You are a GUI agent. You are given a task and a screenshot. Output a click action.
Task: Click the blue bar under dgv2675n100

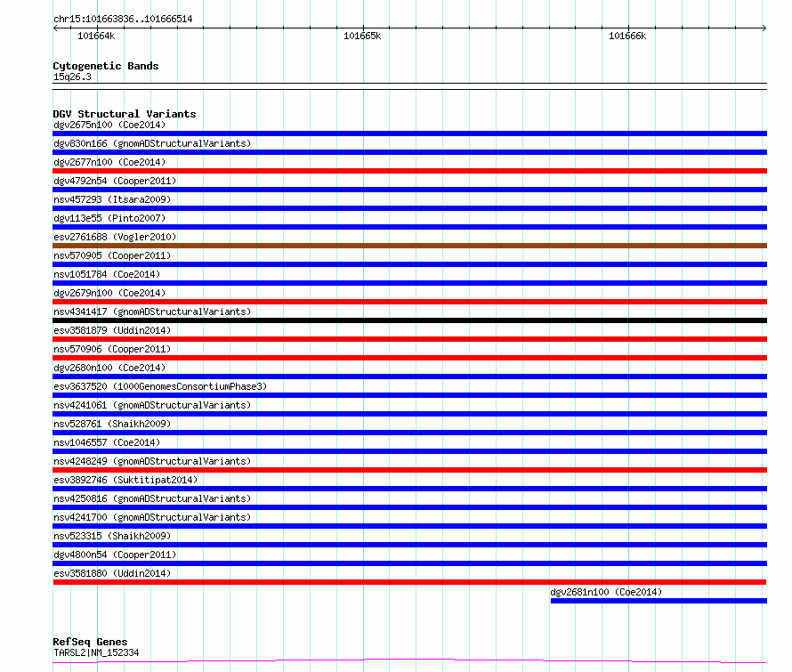point(409,134)
